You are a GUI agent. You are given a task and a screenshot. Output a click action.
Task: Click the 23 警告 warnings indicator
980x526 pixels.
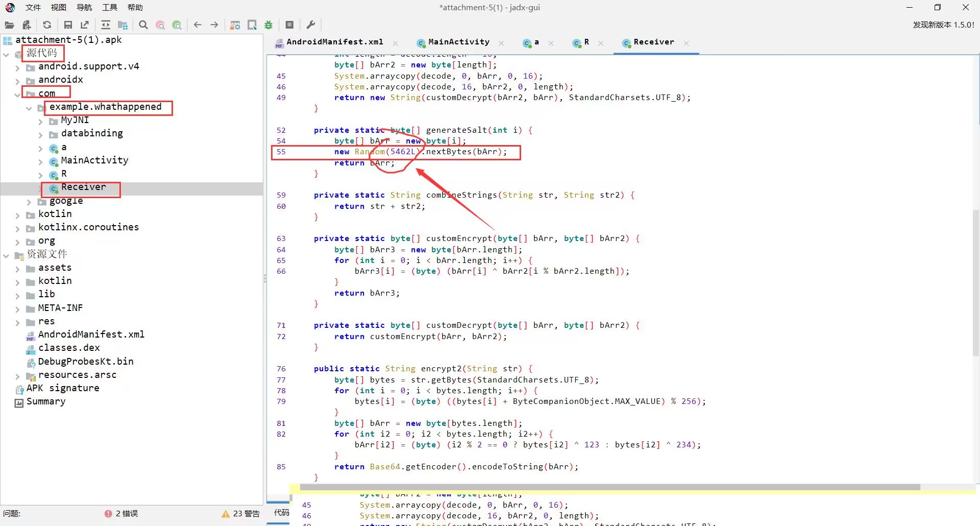tap(241, 514)
